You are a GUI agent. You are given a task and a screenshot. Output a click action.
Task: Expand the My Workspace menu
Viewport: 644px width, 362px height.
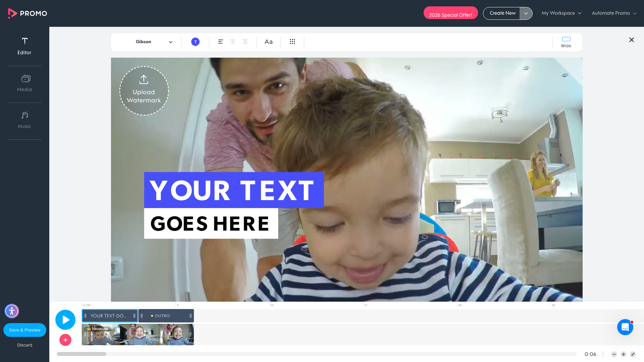[x=561, y=13]
